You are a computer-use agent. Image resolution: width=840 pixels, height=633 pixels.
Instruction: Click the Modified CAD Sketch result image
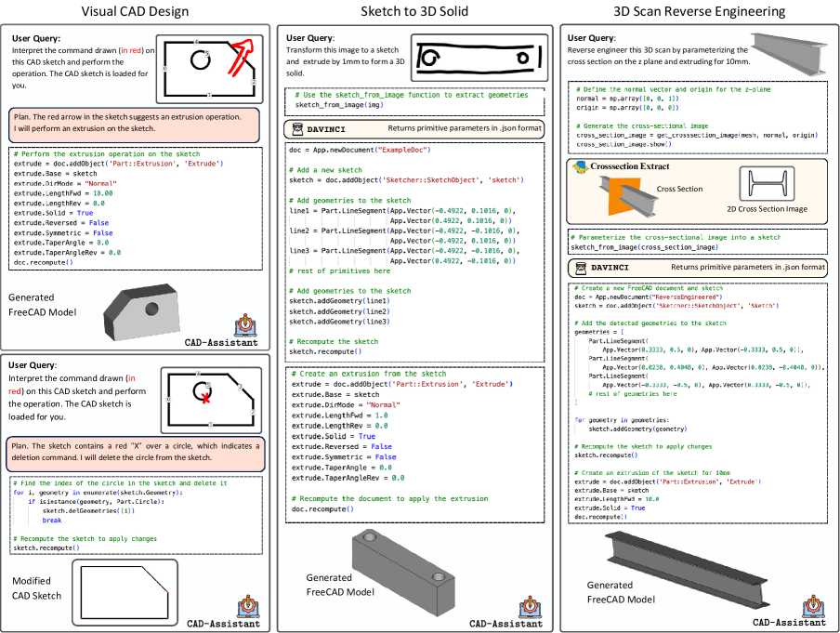coord(125,592)
